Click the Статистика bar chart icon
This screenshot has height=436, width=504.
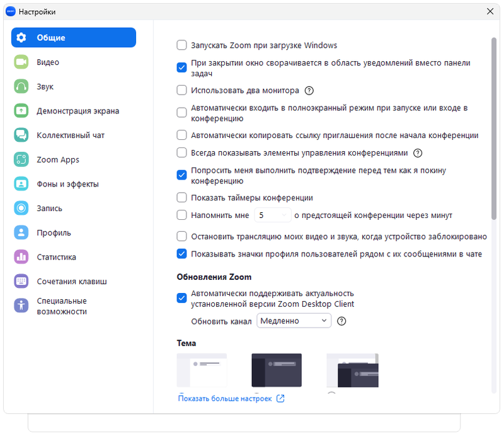click(x=21, y=257)
